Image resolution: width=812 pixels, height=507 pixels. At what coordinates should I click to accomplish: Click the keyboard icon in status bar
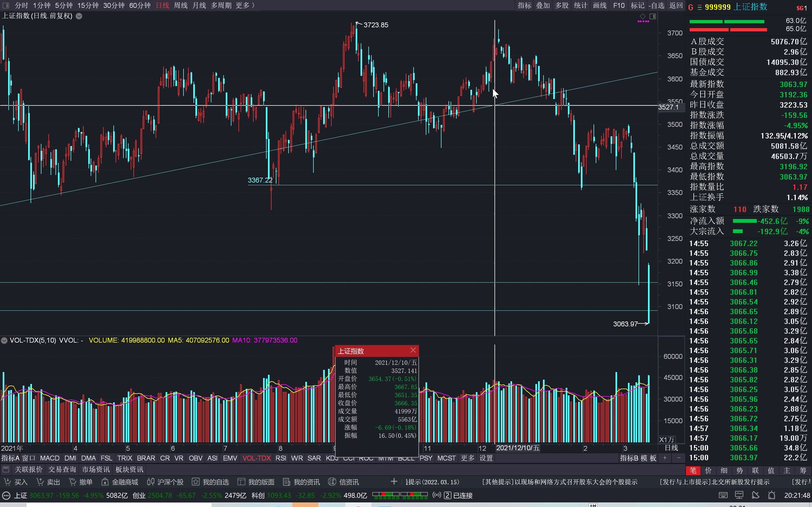[723, 495]
